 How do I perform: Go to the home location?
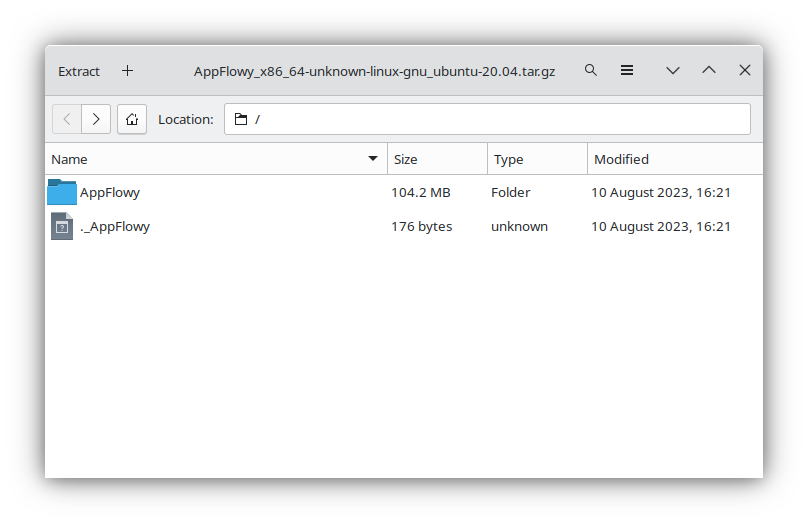pyautogui.click(x=132, y=120)
